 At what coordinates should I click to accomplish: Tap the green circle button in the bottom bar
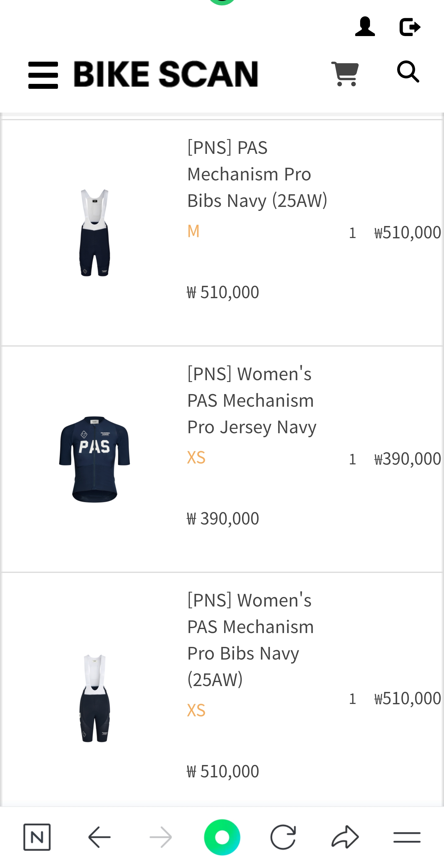[222, 837]
